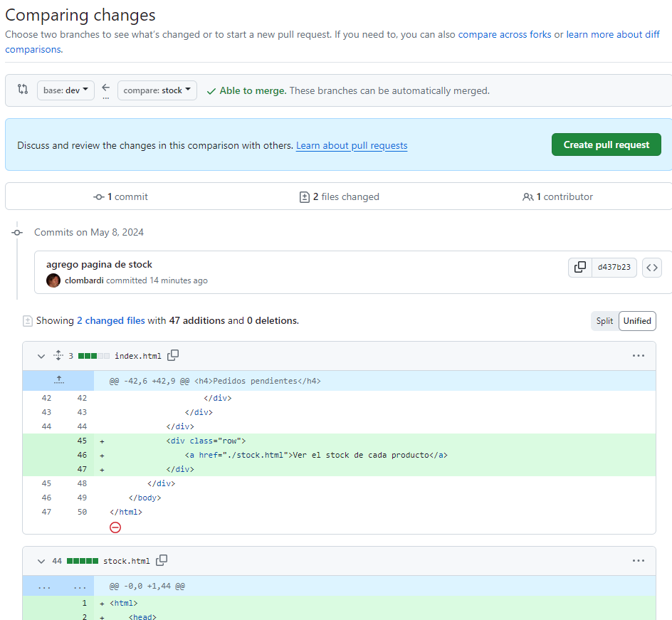The height and width of the screenshot is (620, 672).
Task: Go to the 2 files changed tab
Action: pos(340,196)
